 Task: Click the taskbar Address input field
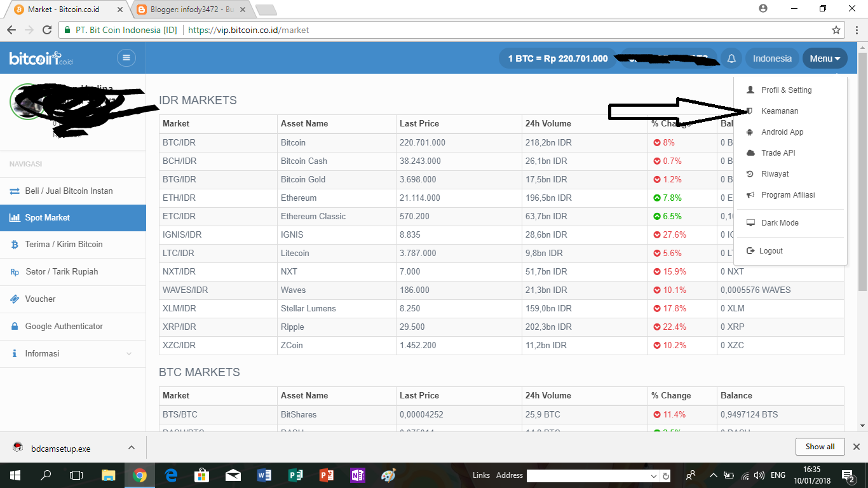tap(588, 476)
